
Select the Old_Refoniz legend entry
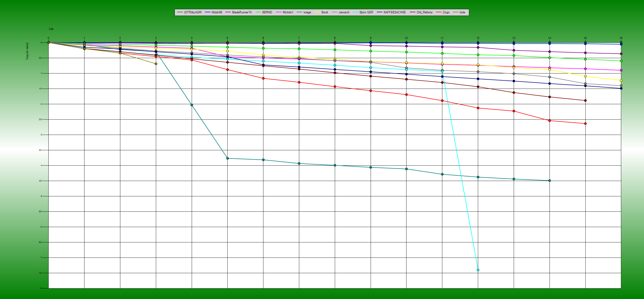click(421, 12)
